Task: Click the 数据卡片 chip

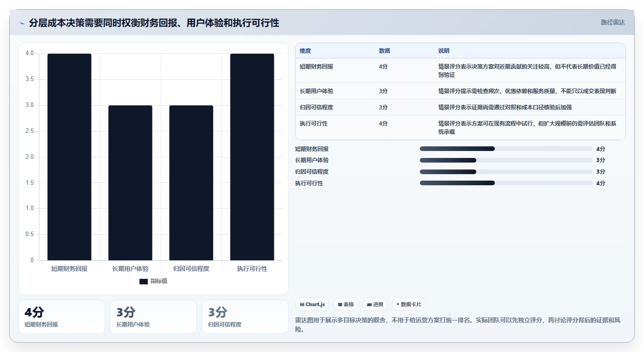Action: 408,304
